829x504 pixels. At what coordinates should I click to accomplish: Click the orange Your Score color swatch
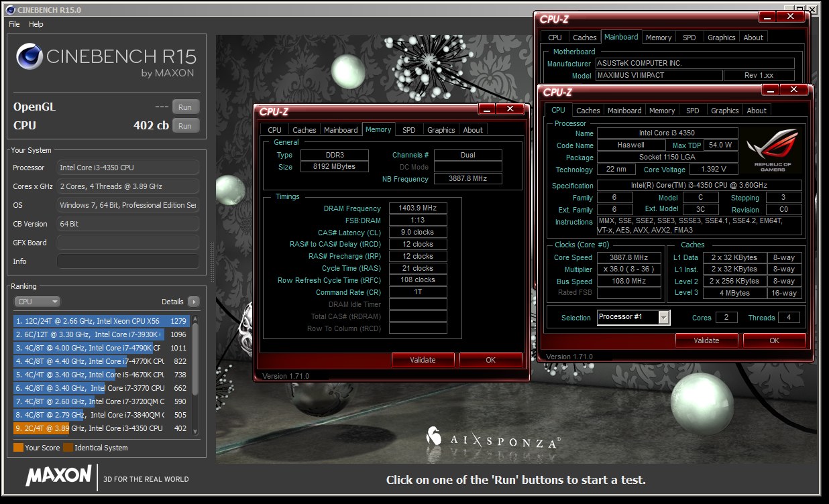pos(18,448)
